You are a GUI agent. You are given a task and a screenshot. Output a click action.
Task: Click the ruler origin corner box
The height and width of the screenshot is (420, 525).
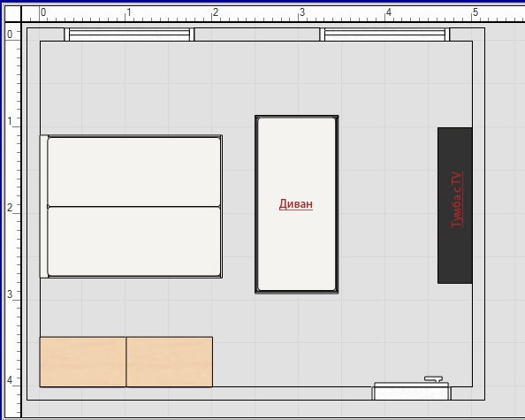12,14
